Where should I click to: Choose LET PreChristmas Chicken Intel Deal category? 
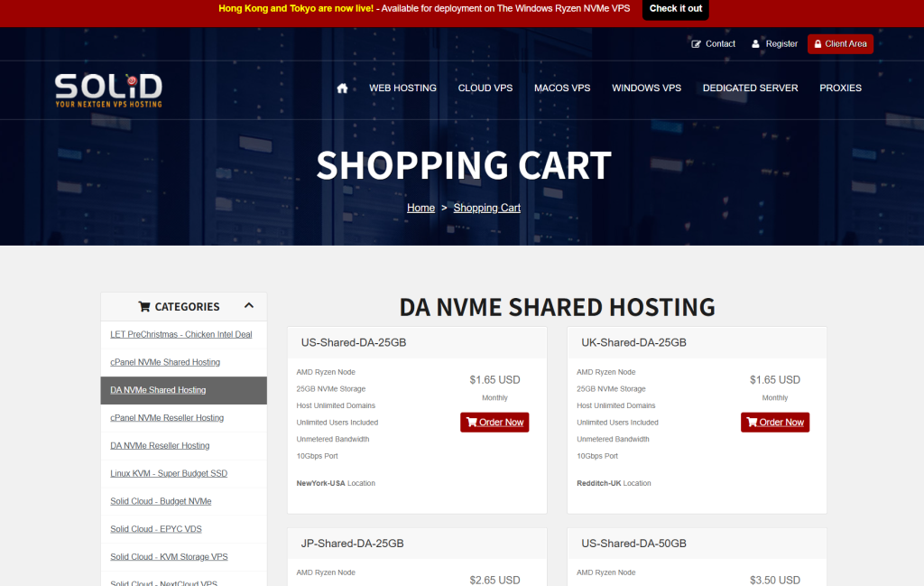click(x=180, y=334)
